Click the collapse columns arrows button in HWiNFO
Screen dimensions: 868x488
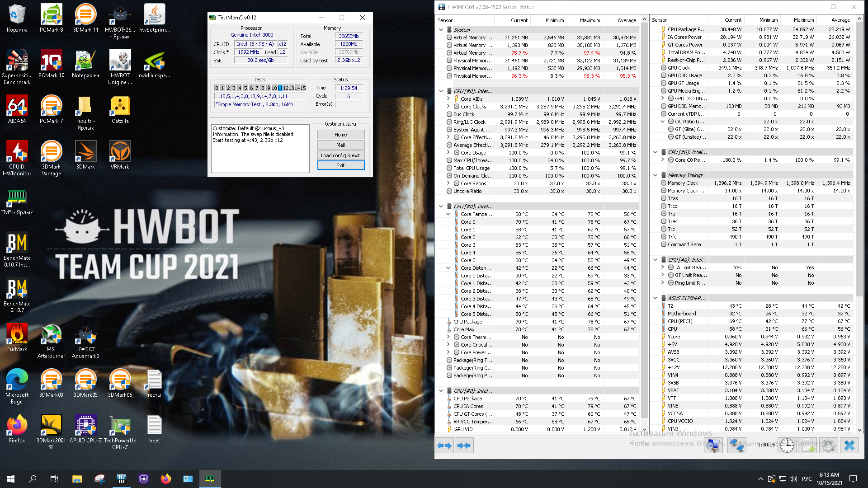click(464, 446)
